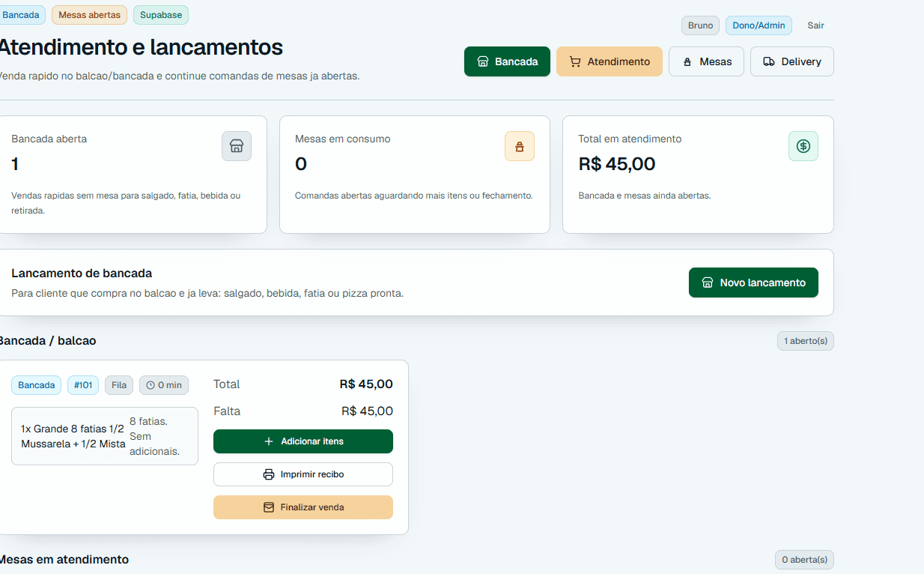Click the Mesas abertas tag
Viewport: 924px width, 574px height.
click(x=89, y=15)
